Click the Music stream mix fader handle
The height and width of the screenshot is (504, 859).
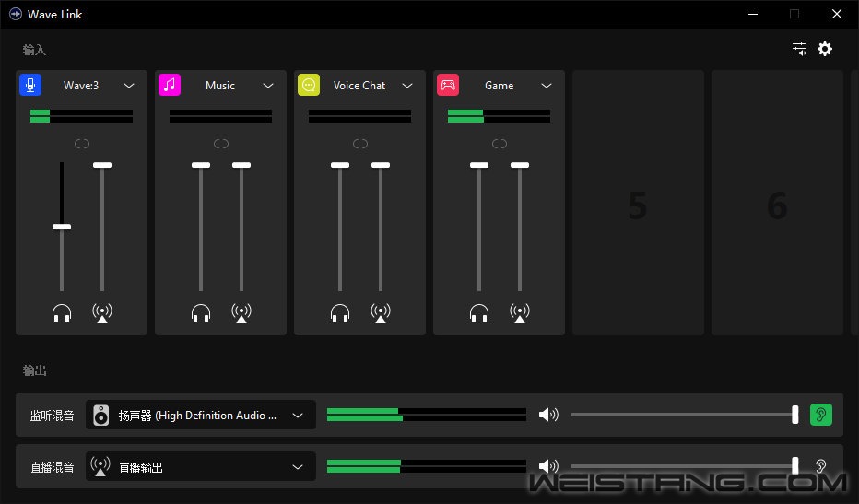[241, 165]
